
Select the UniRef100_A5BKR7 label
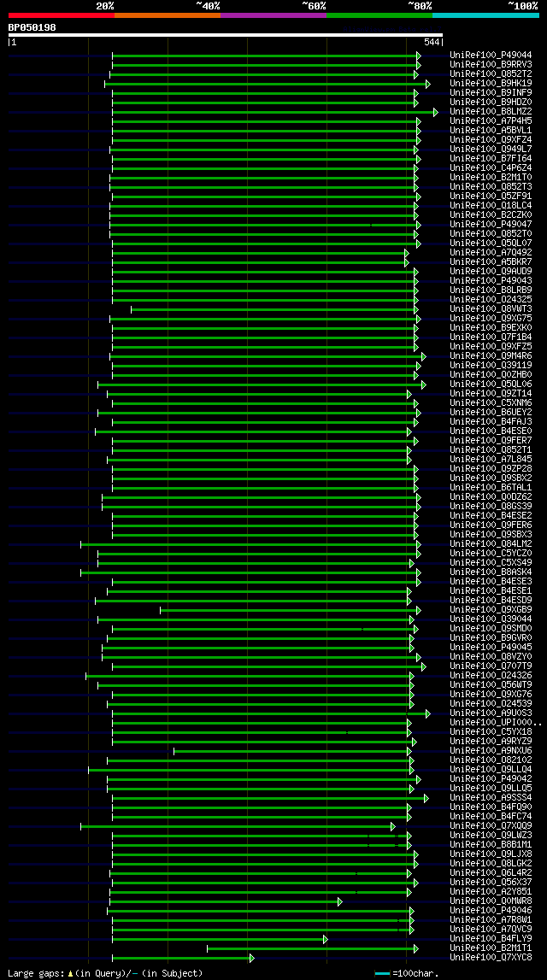pyautogui.click(x=491, y=262)
